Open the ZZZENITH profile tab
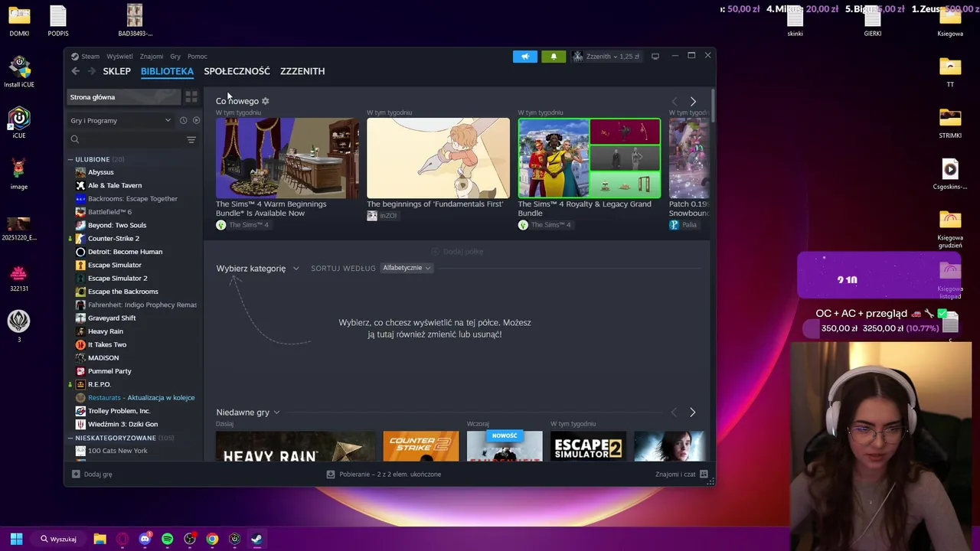The width and height of the screenshot is (980, 551). tap(302, 71)
